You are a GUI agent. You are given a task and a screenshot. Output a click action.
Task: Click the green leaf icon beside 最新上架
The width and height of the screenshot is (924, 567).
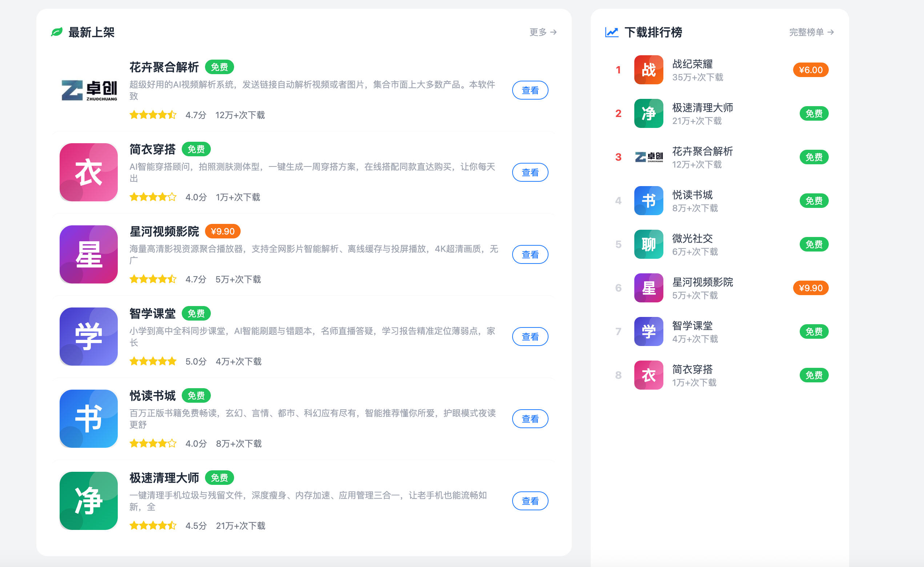point(57,32)
